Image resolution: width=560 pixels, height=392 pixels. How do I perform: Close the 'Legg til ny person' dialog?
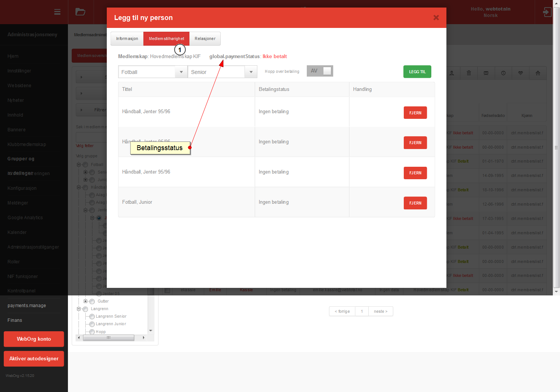[436, 17]
